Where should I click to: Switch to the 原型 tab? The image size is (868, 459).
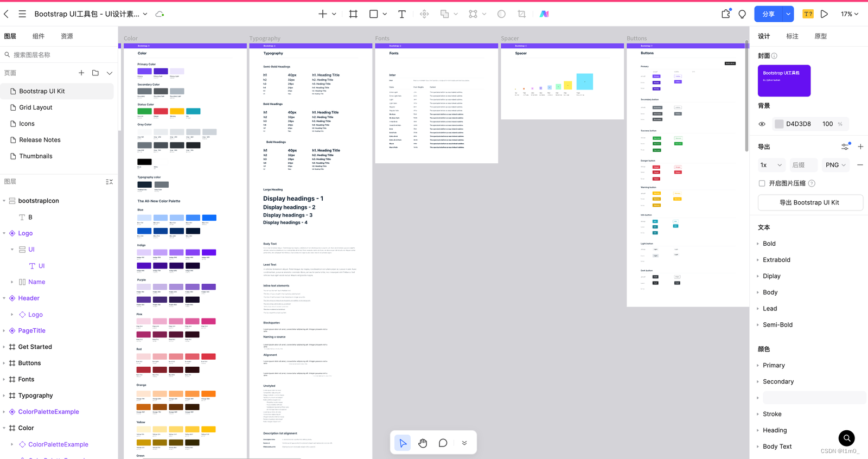(x=821, y=36)
